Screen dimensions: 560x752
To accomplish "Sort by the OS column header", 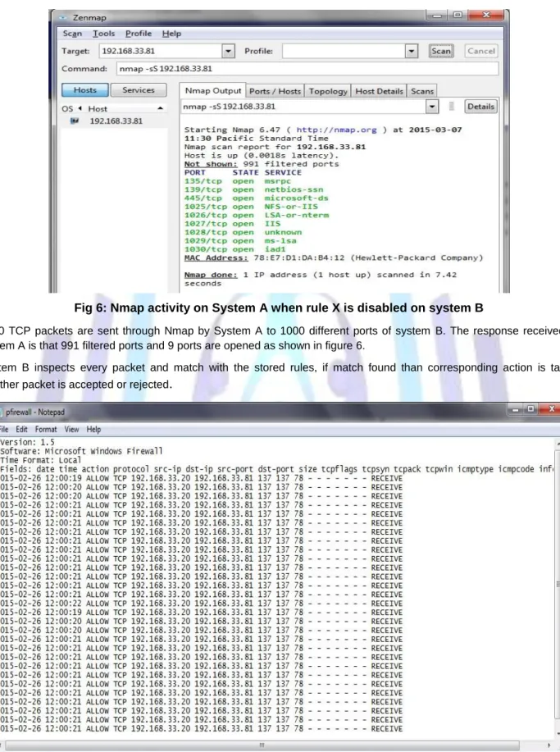I will (x=67, y=109).
